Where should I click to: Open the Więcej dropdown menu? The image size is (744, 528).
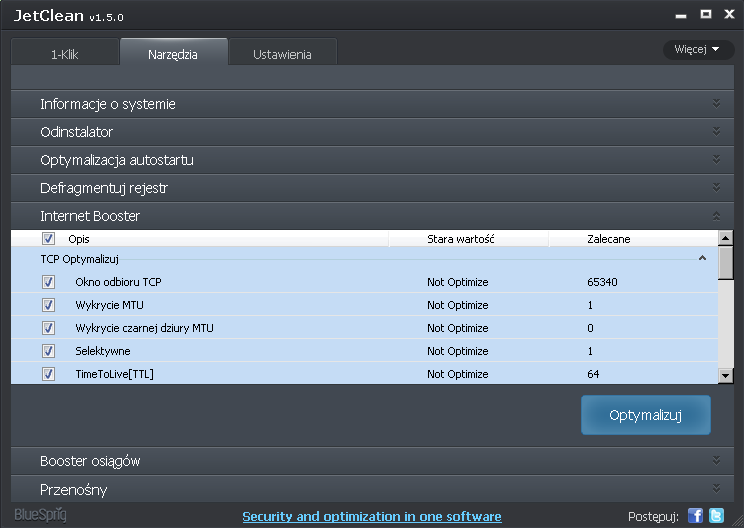point(697,49)
